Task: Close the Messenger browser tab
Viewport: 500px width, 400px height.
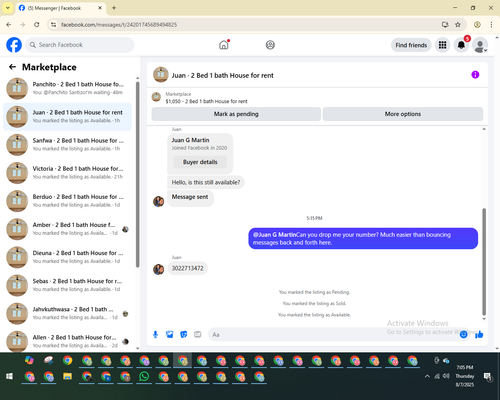Action: point(100,8)
